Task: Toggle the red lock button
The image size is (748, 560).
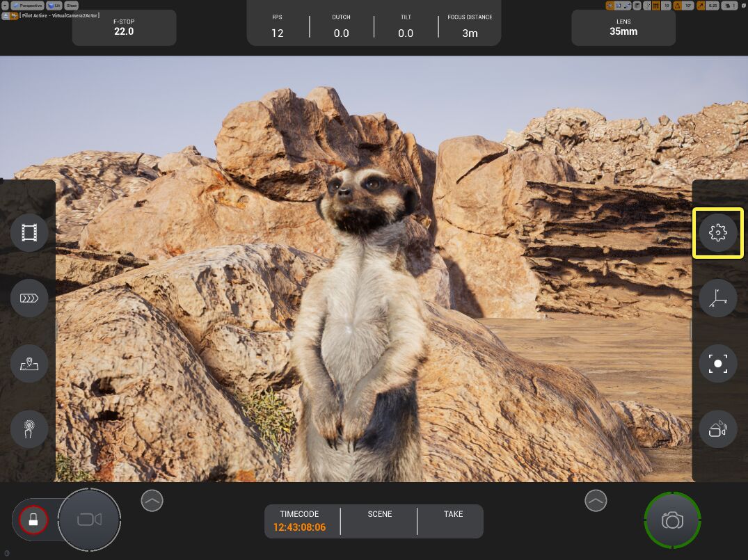Action: (33, 519)
